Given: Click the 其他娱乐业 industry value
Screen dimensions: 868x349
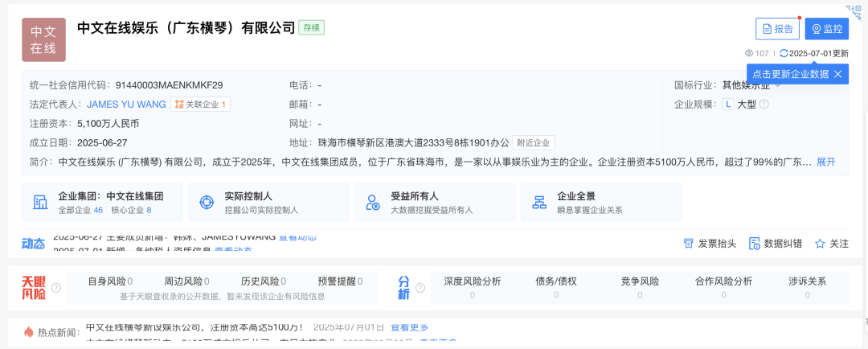Looking at the screenshot, I should coord(746,85).
